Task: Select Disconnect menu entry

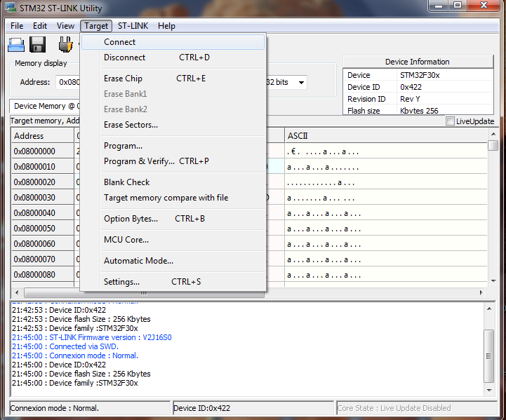Action: [x=173, y=57]
